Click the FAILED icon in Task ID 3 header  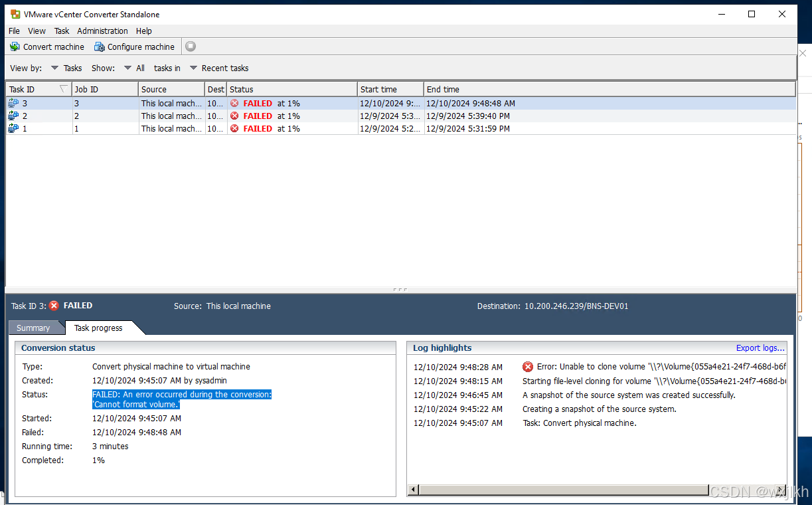53,306
